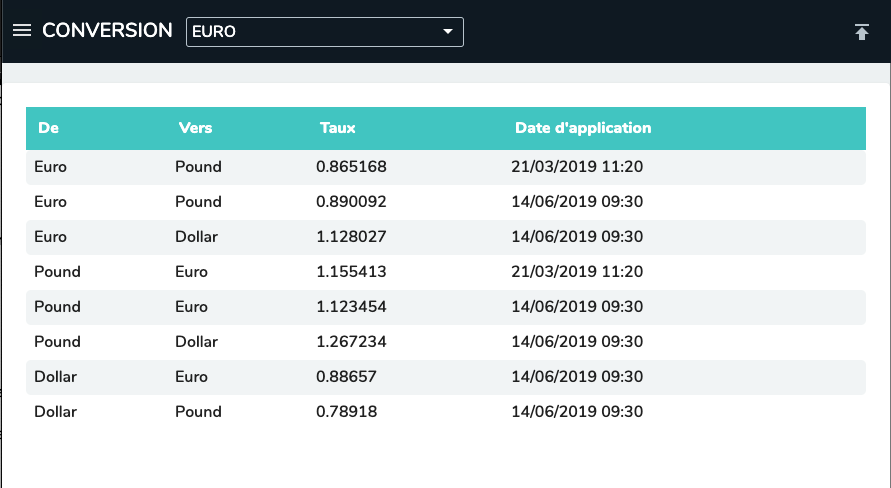Select the Dollar to Euro row
This screenshot has width=891, height=488.
click(445, 377)
